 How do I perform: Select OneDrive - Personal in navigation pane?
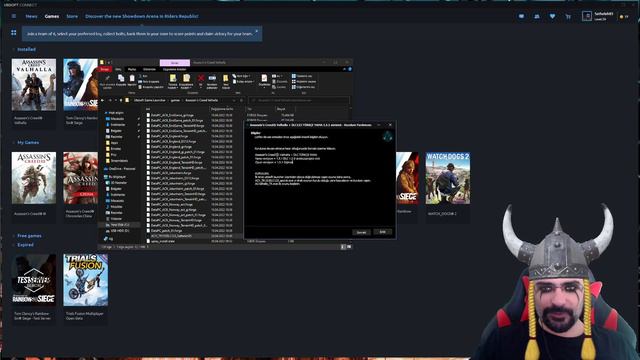(x=121, y=169)
